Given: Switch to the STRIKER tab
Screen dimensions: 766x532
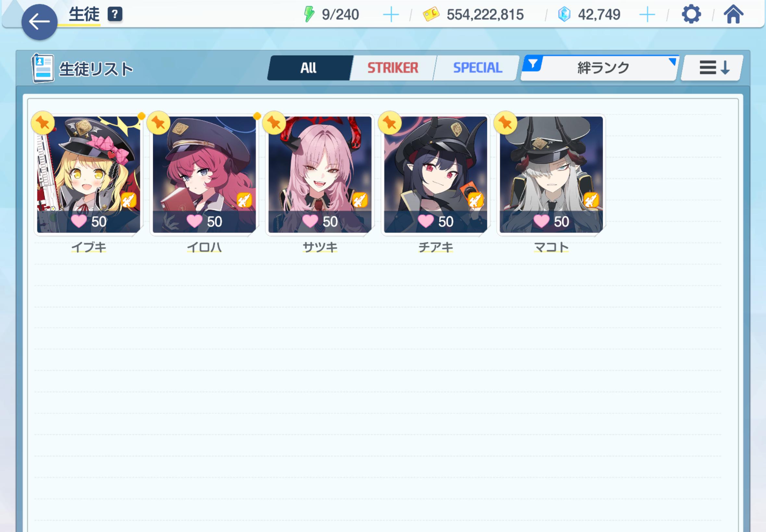Looking at the screenshot, I should tap(392, 68).
